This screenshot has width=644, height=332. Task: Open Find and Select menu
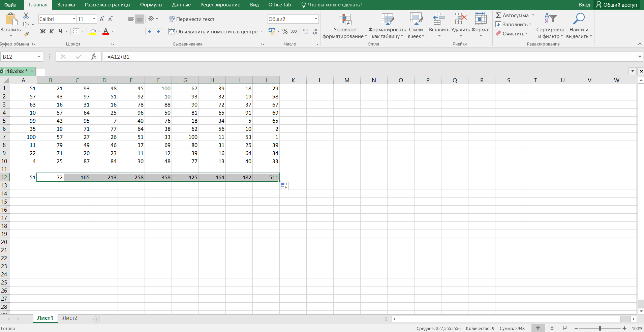click(579, 26)
